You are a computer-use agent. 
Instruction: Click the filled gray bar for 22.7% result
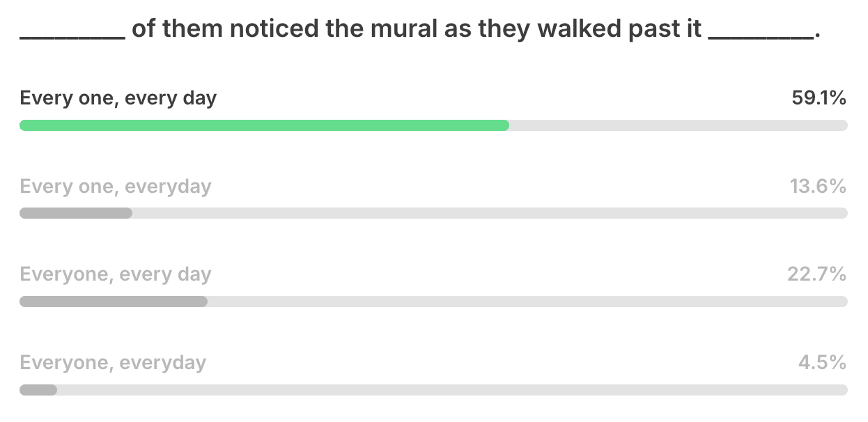(114, 302)
